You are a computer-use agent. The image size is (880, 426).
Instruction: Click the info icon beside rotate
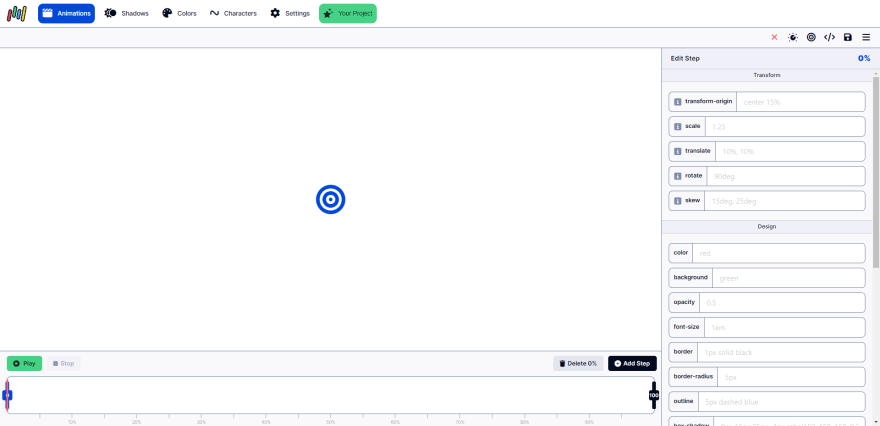[677, 176]
